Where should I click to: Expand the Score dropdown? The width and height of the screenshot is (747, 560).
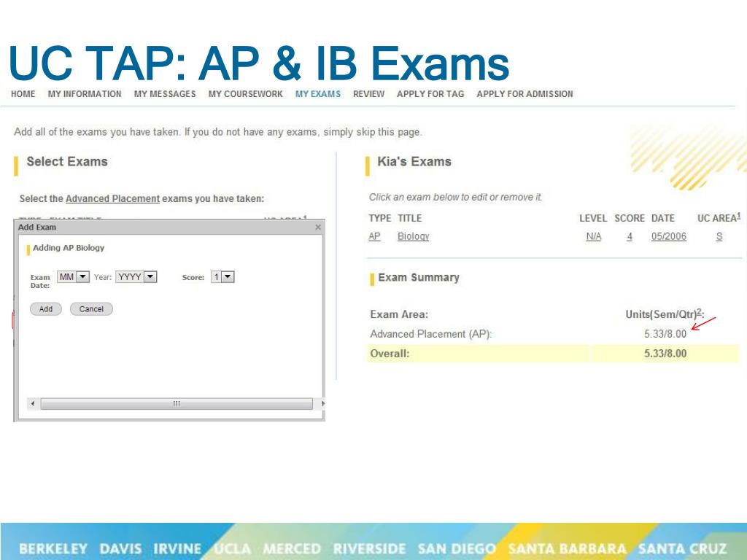point(222,276)
